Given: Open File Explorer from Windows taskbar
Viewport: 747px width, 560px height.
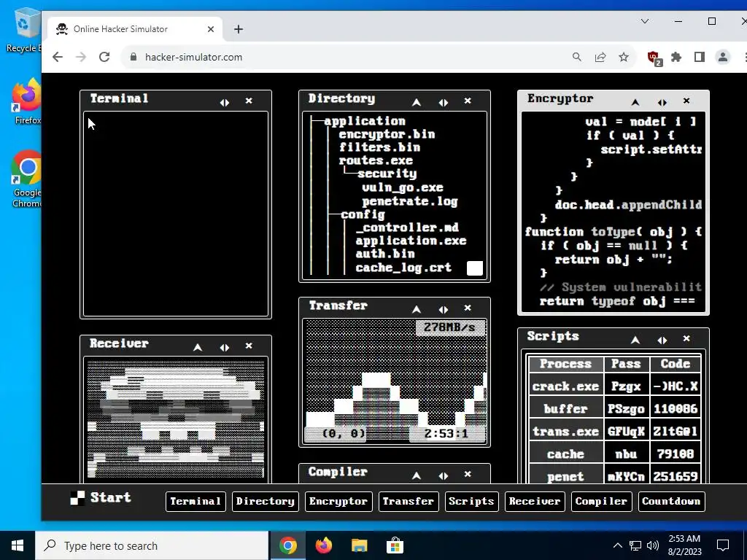Looking at the screenshot, I should coord(359,545).
